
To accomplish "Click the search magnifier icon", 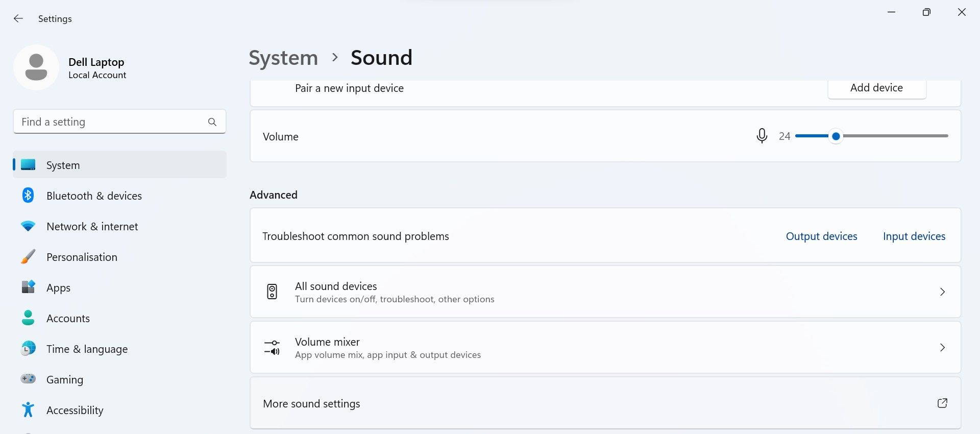I will [212, 122].
